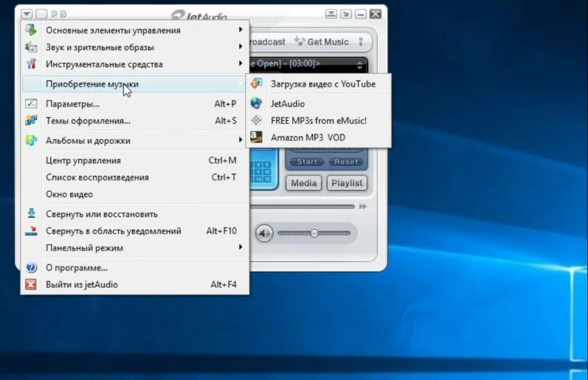Click the Amazon icon in submenu
The image size is (588, 380).
coord(256,137)
